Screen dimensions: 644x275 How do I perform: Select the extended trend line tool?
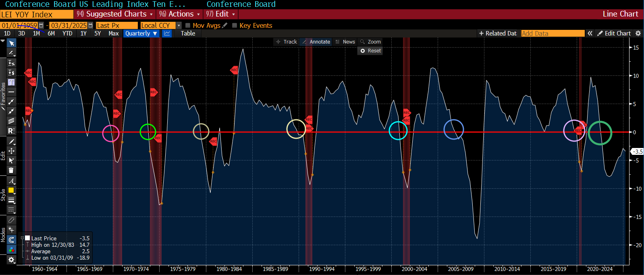click(11, 111)
